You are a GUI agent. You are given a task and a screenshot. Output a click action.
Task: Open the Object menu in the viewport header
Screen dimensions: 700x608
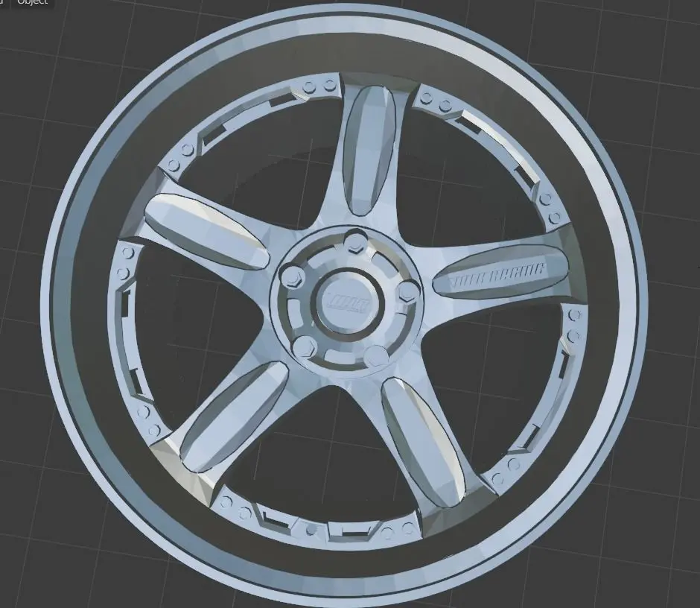(x=32, y=2)
